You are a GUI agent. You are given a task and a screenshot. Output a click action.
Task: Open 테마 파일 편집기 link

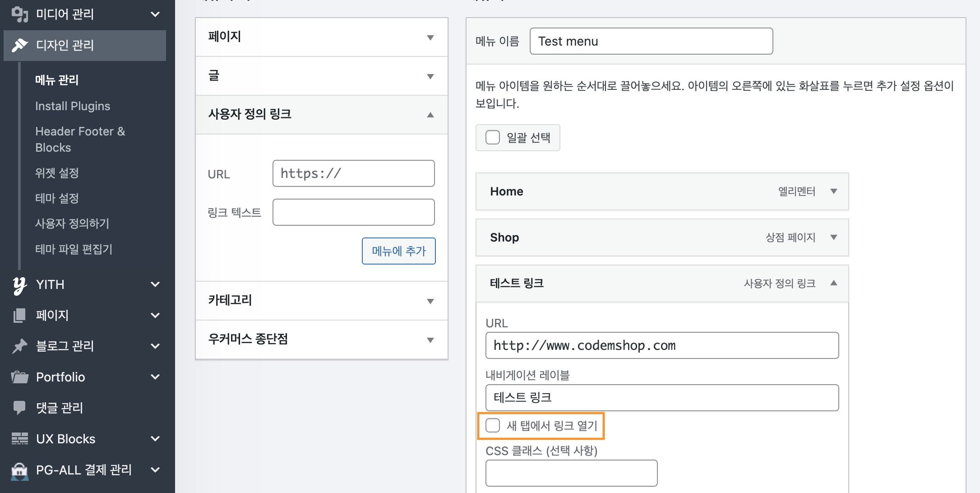[x=74, y=249]
